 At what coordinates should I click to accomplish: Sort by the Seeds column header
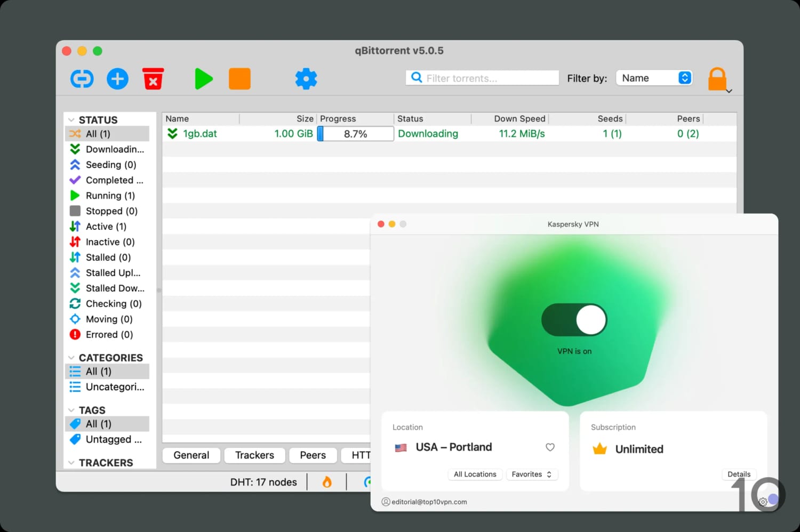pyautogui.click(x=587, y=119)
